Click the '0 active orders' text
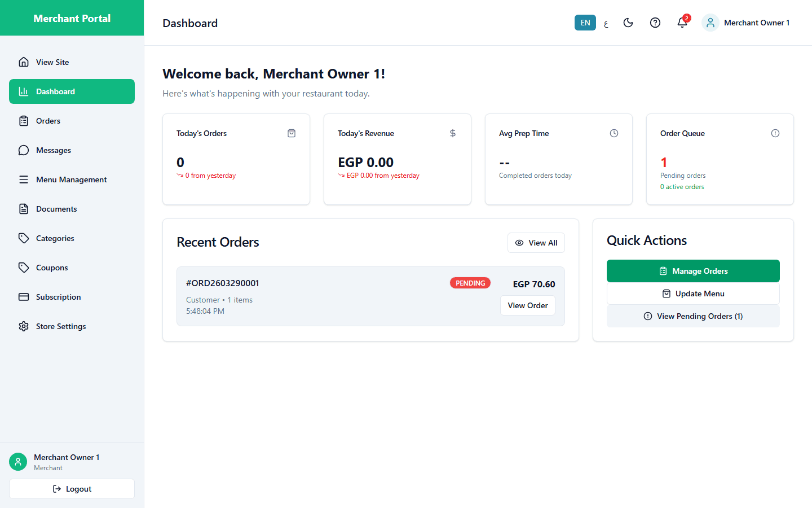 [x=682, y=187]
